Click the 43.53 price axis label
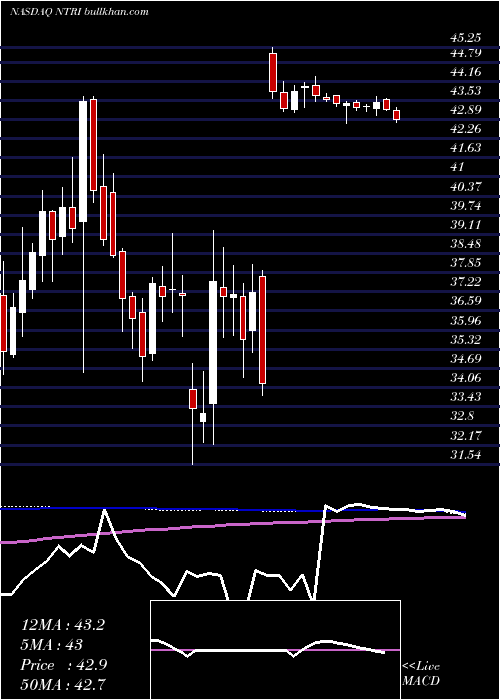The height and width of the screenshot is (700, 500). click(x=466, y=91)
